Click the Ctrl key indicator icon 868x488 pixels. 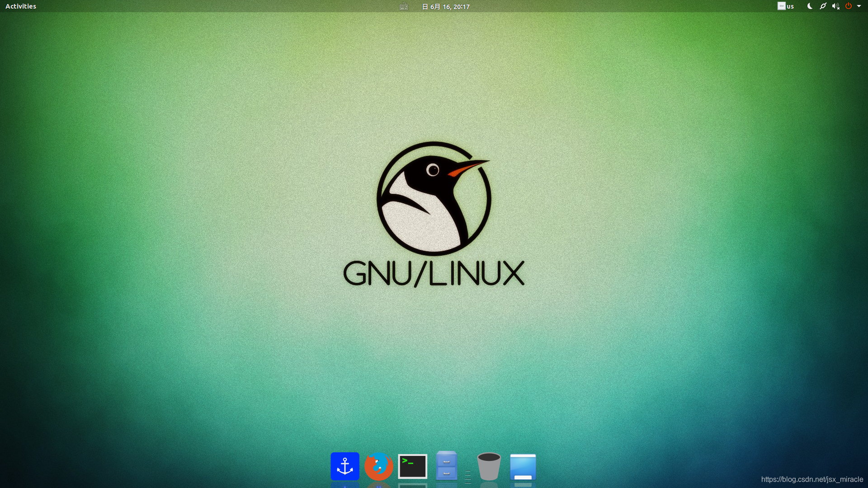pyautogui.click(x=781, y=6)
